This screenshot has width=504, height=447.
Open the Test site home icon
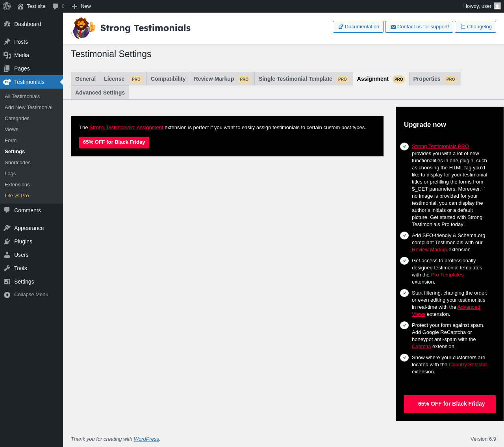(20, 6)
